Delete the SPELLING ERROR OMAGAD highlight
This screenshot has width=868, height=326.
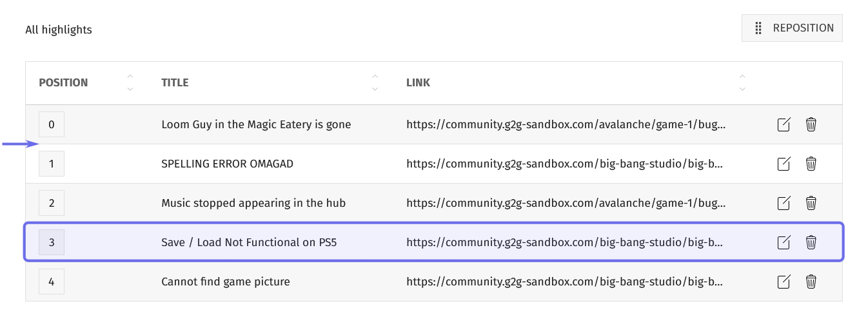(811, 164)
